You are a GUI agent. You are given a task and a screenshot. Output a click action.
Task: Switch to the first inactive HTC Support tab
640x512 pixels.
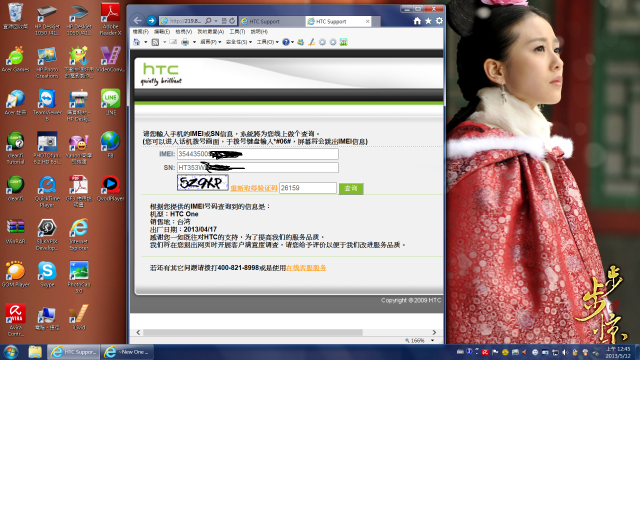271,21
